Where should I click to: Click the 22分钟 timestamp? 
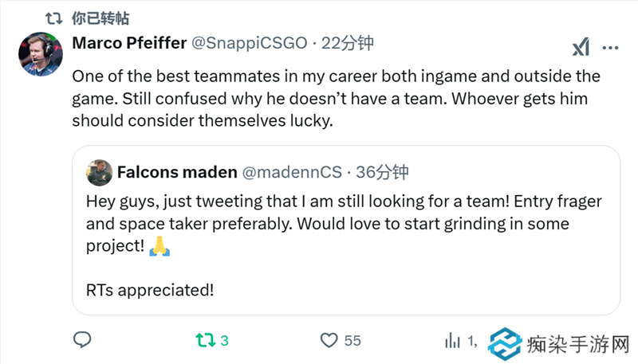347,43
